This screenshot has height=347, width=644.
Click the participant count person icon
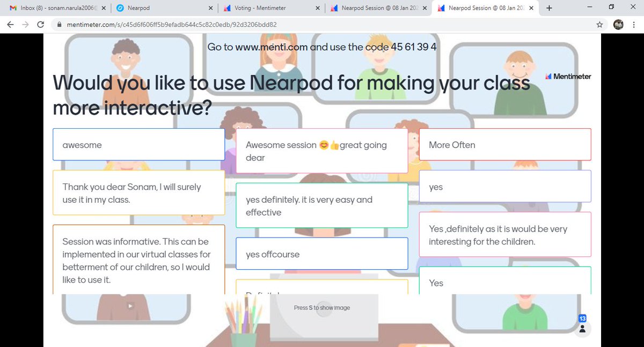coord(582,329)
